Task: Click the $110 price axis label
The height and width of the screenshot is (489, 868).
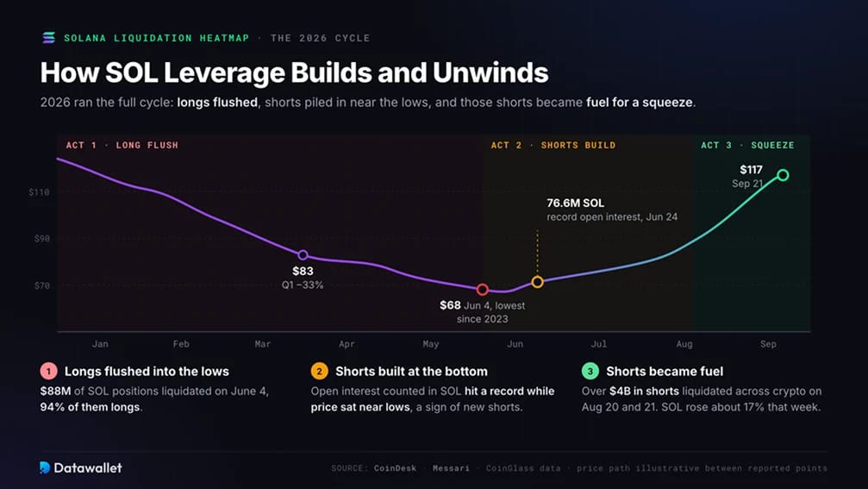Action: coord(39,192)
